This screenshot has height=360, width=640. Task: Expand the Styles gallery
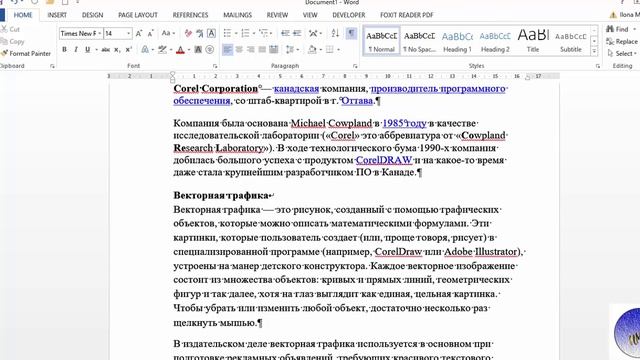click(x=594, y=51)
